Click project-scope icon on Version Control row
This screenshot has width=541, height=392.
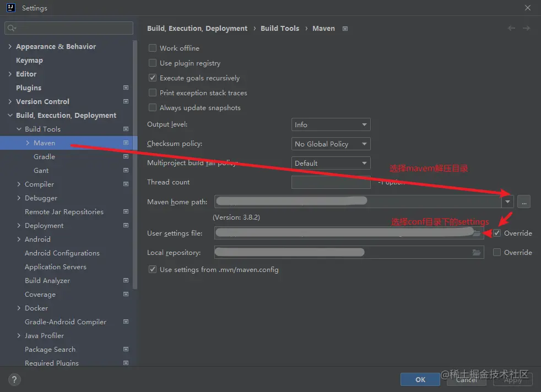[x=126, y=101]
